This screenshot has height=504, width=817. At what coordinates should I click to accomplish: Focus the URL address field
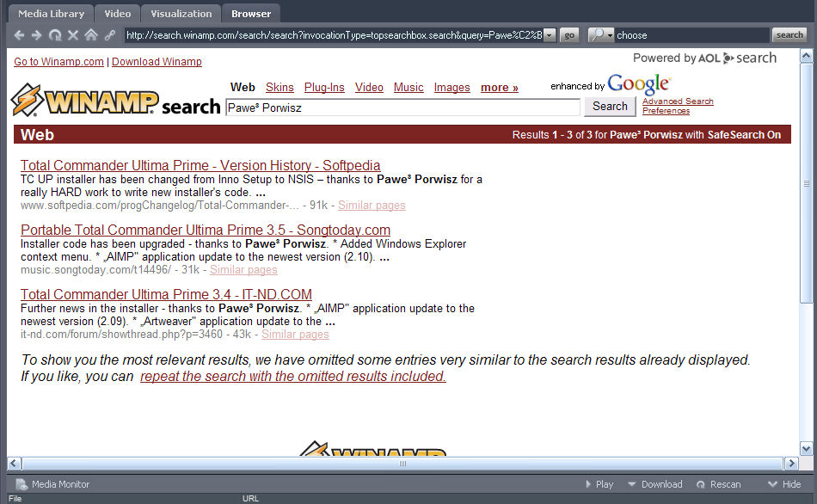pyautogui.click(x=334, y=35)
